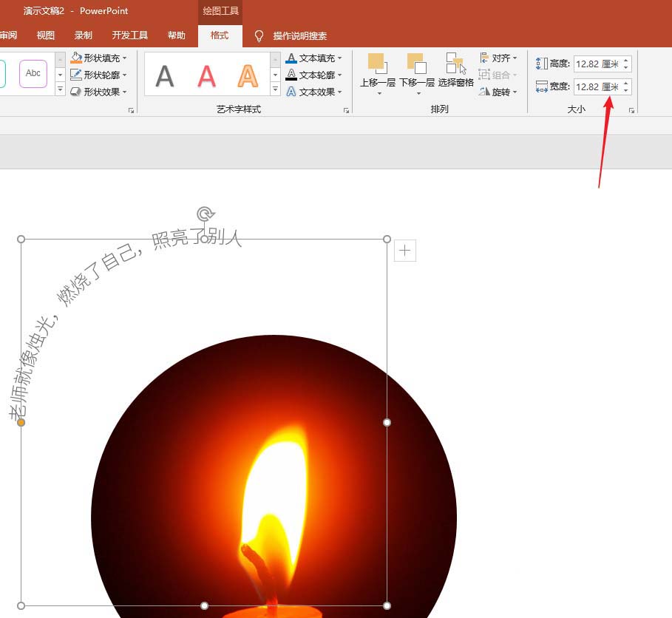This screenshot has width=672, height=618.
Task: Go down one row in the shape styles gallery
Action: (x=61, y=75)
